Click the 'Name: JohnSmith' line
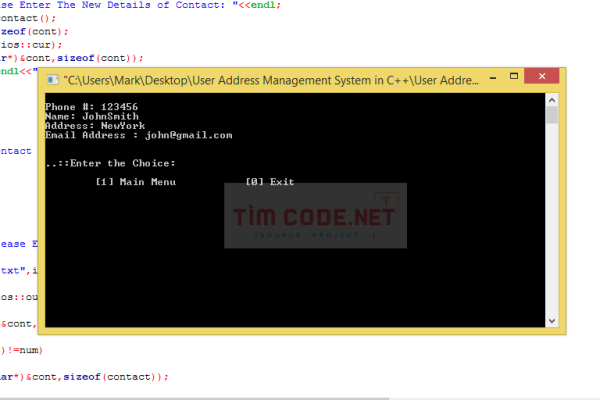 coord(92,116)
